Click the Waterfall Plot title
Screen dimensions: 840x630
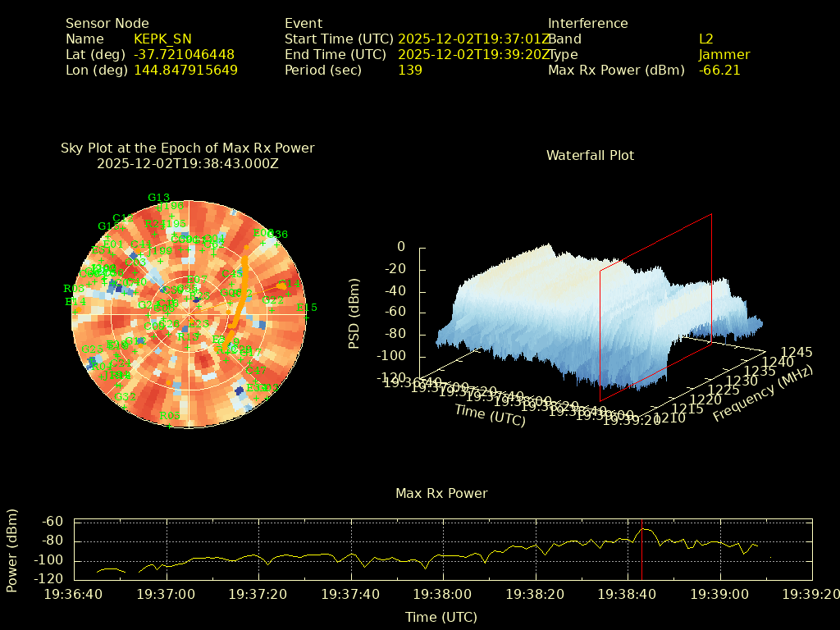590,155
